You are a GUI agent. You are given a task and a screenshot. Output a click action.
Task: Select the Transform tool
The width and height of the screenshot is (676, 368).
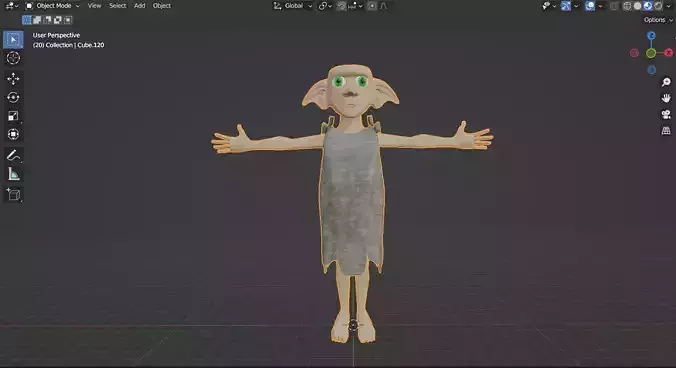coord(13,134)
